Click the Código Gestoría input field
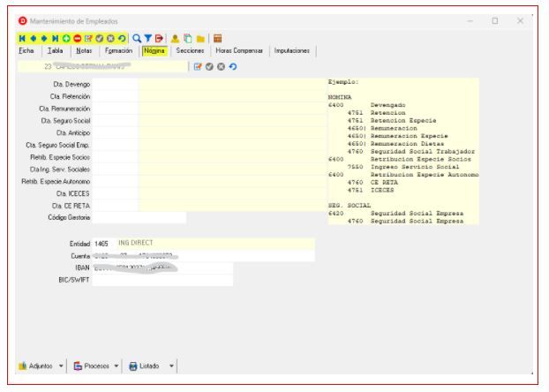549x392 pixels. (139, 217)
